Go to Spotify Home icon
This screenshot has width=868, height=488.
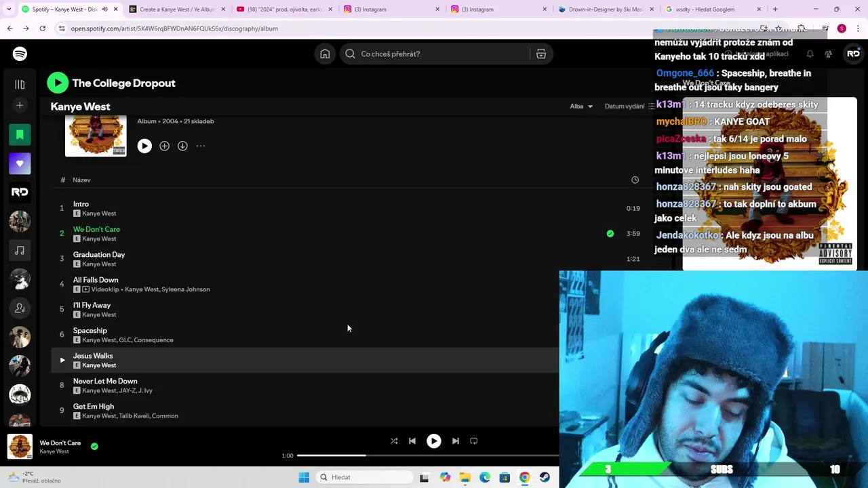point(325,54)
